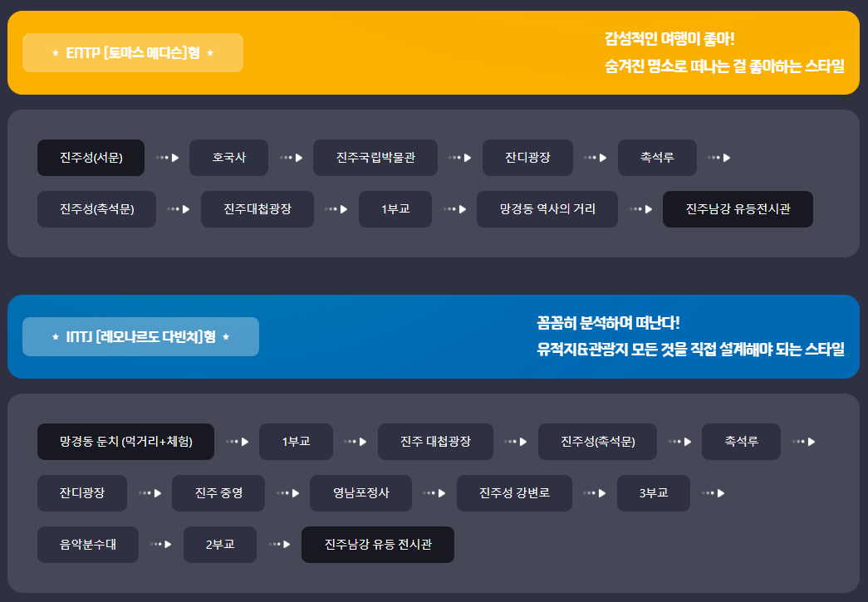Open the 진주국립박물관 stop

(375, 157)
